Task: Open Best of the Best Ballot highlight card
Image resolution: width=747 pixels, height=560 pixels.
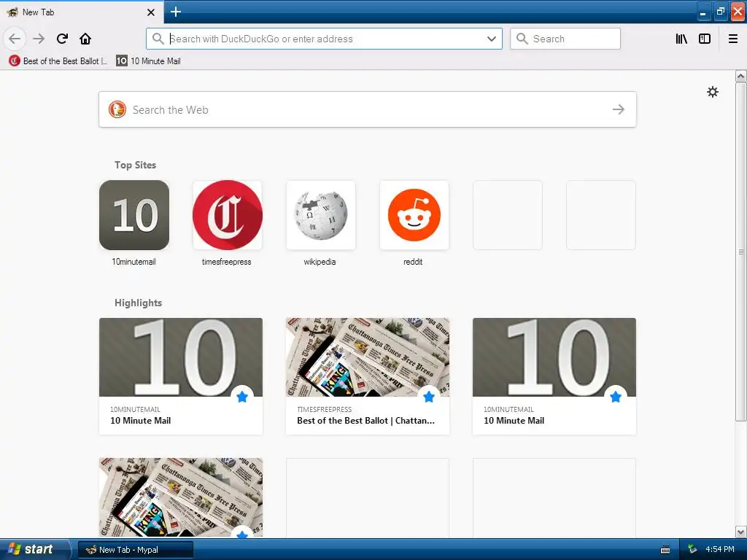Action: click(x=368, y=376)
